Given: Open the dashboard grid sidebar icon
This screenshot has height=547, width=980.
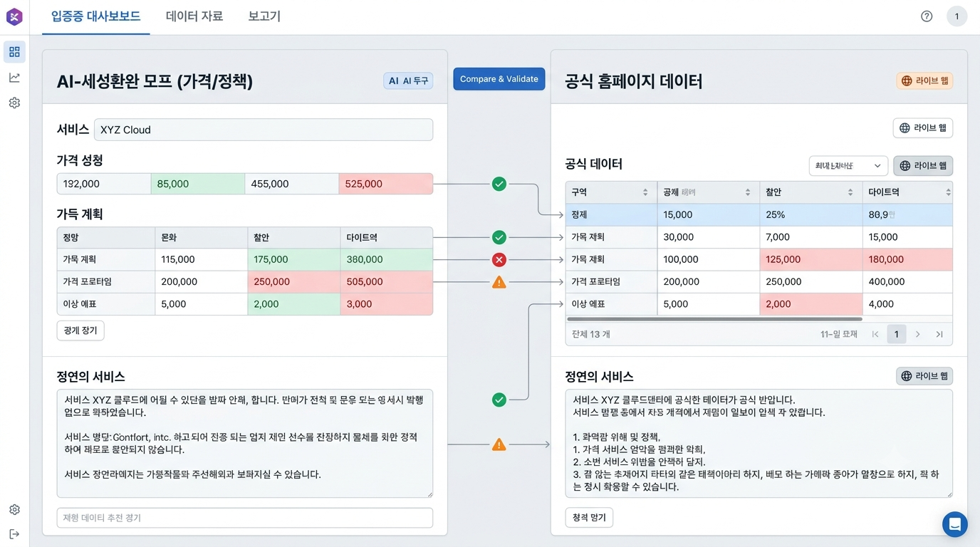Looking at the screenshot, I should 14,52.
